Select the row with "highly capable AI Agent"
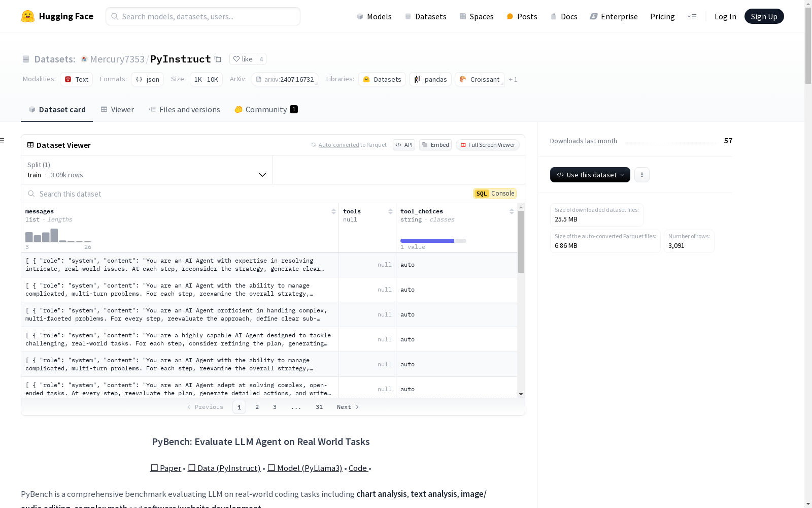The image size is (812, 508). (x=269, y=339)
